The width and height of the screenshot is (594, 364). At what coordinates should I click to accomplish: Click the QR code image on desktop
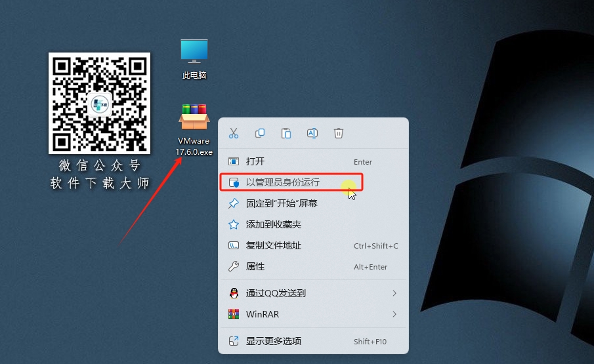[99, 104]
